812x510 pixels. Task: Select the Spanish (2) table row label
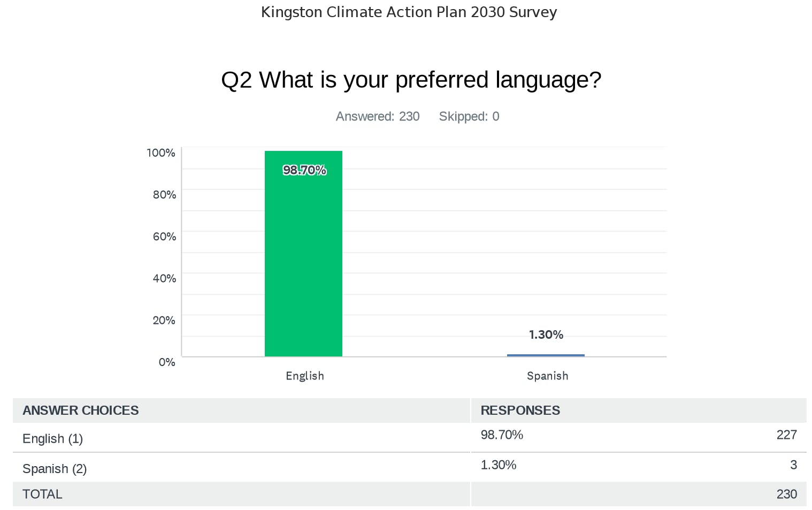pos(55,469)
